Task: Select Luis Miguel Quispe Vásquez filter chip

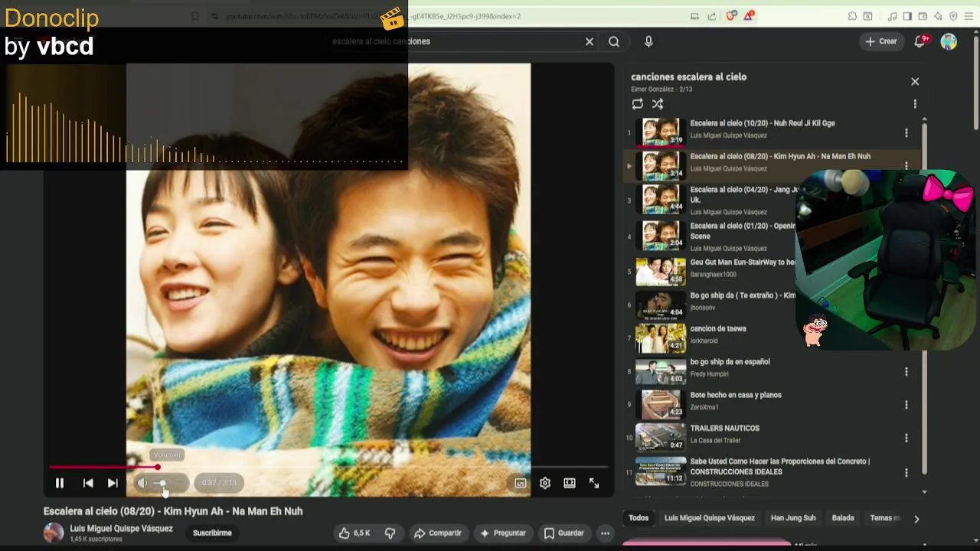Action: pyautogui.click(x=710, y=518)
